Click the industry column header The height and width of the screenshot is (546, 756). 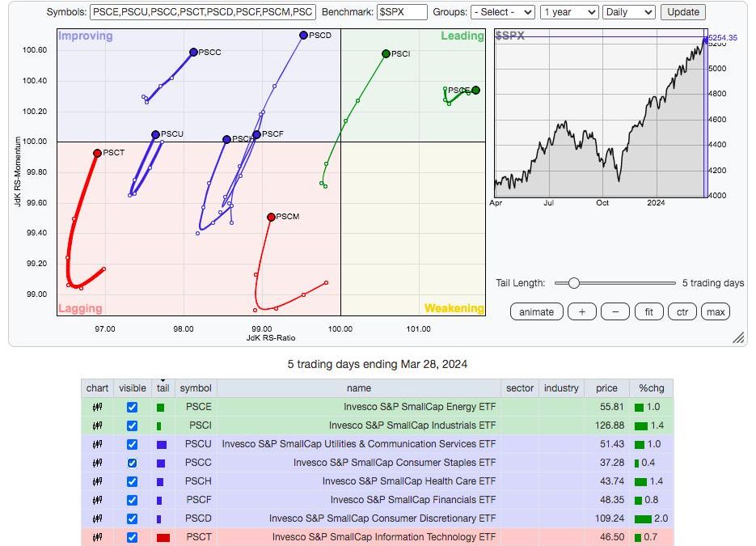[x=561, y=388]
